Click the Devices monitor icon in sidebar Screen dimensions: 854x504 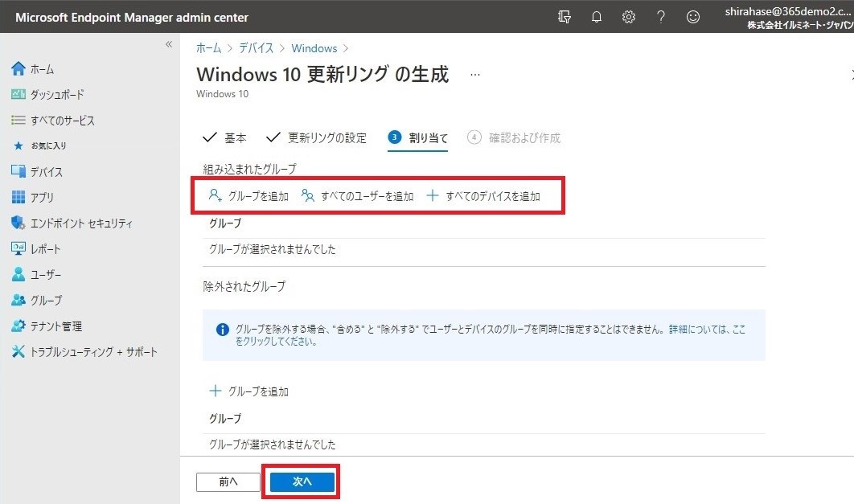tap(18, 171)
